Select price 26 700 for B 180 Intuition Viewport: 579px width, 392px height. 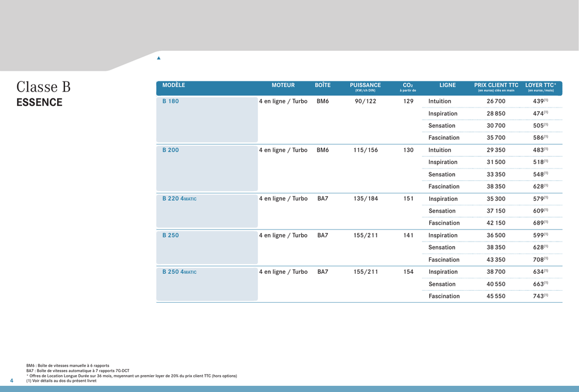coord(496,101)
